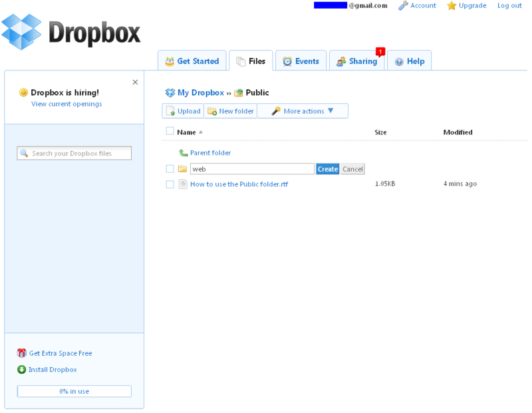This screenshot has width=532, height=413.
Task: Click the Upload button label
Action: 189,111
